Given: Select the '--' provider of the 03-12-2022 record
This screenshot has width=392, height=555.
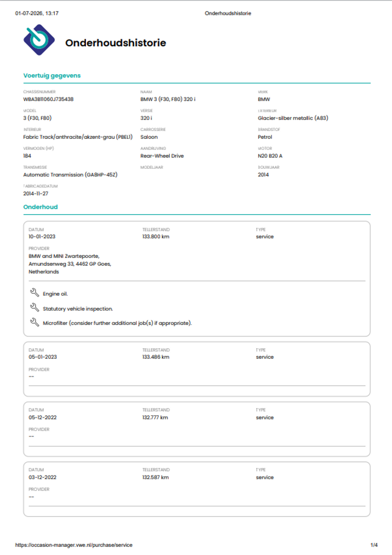Looking at the screenshot, I should (x=31, y=497).
